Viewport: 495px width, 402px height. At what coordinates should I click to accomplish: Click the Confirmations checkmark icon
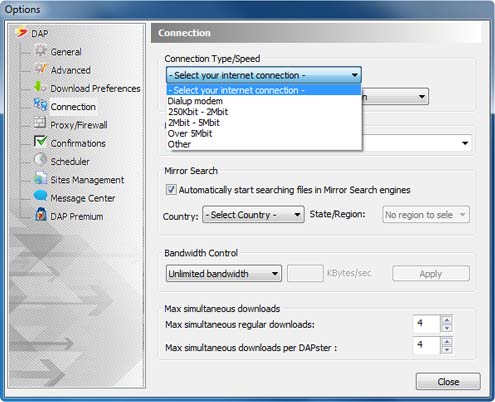pos(40,141)
